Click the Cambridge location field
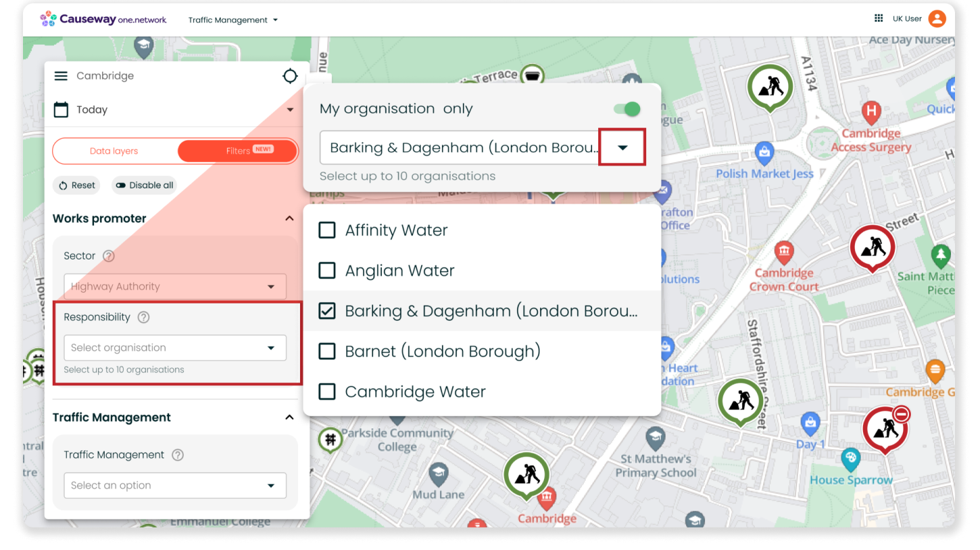 coord(105,76)
